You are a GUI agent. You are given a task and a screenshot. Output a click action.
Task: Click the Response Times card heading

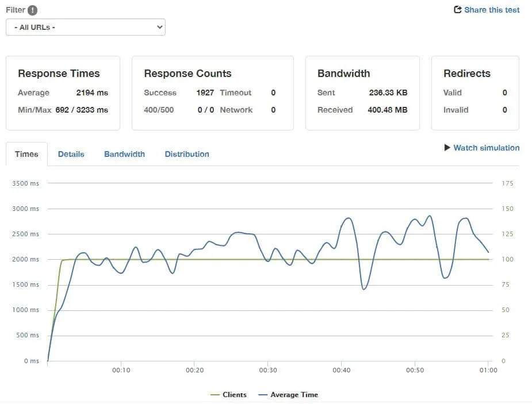point(59,73)
